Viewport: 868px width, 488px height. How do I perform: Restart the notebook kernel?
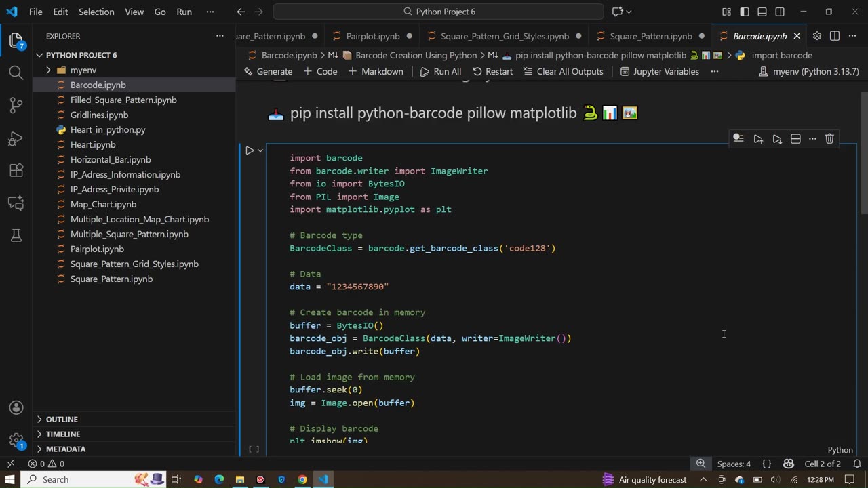point(493,71)
